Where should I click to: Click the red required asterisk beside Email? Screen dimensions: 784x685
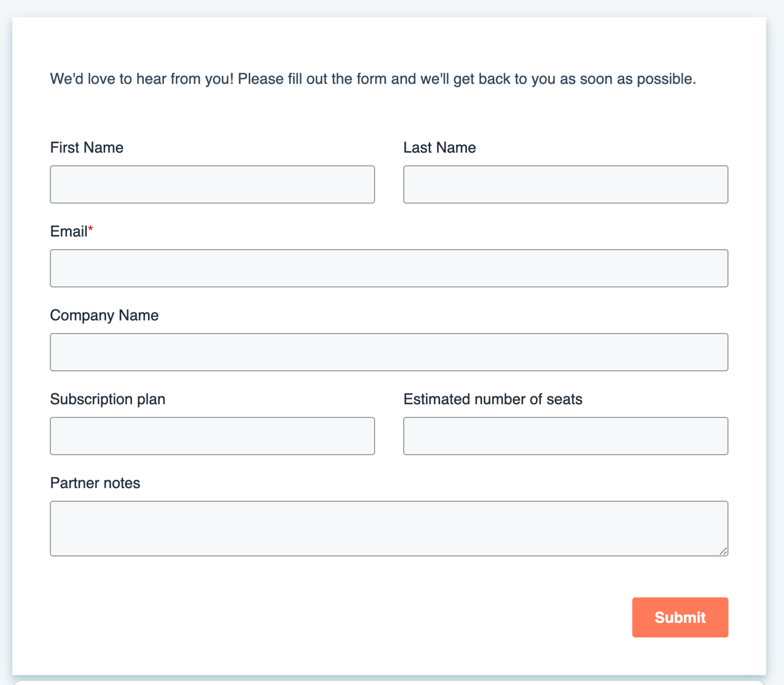pyautogui.click(x=90, y=230)
